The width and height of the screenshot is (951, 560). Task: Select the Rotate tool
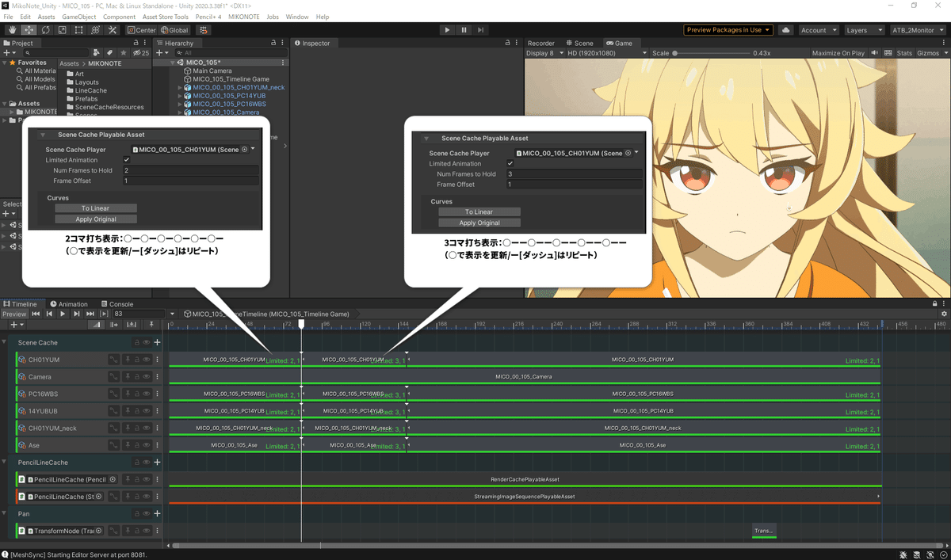point(45,30)
